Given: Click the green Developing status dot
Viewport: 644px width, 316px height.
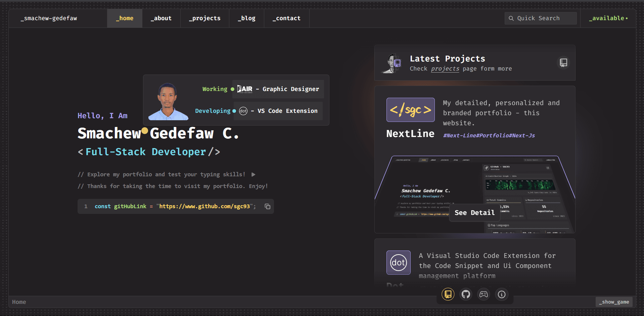Looking at the screenshot, I should coord(234,111).
